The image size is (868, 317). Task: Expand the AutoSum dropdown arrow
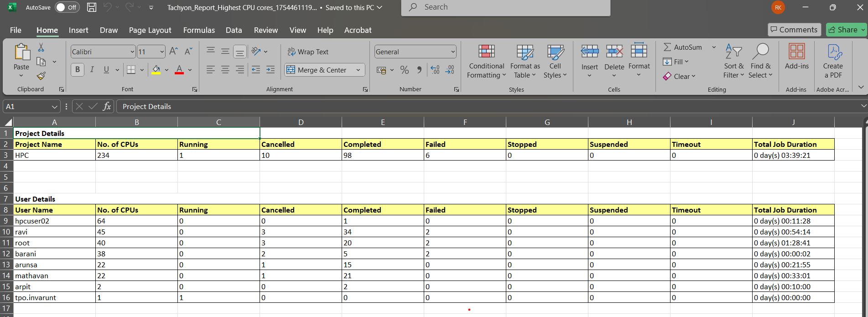click(714, 47)
